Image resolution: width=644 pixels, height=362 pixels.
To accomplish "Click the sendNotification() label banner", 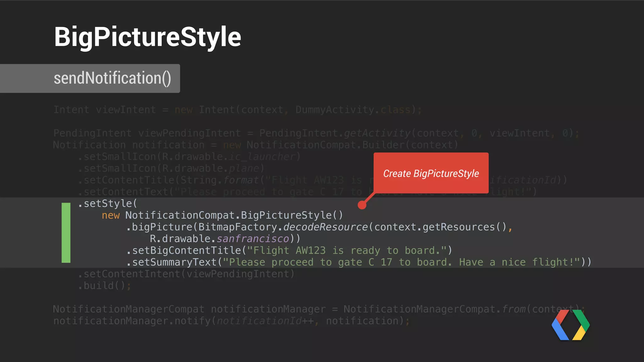I will tap(112, 78).
